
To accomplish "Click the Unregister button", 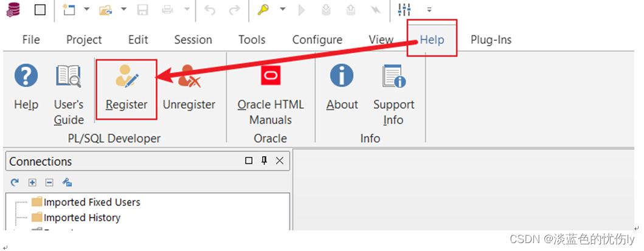I will [189, 88].
